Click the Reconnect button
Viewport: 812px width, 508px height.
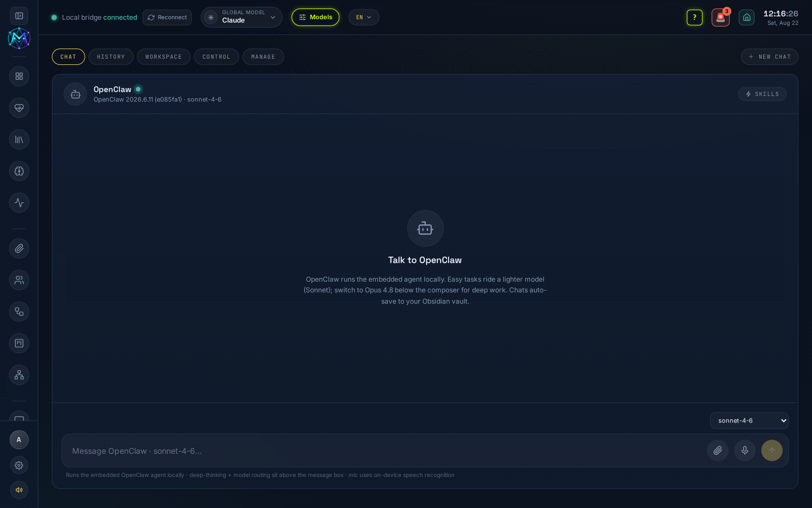(x=167, y=17)
